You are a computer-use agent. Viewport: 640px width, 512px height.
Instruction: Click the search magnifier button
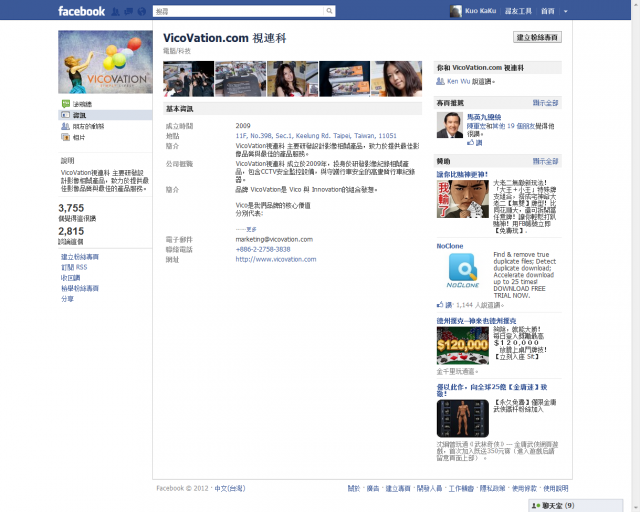[329, 11]
